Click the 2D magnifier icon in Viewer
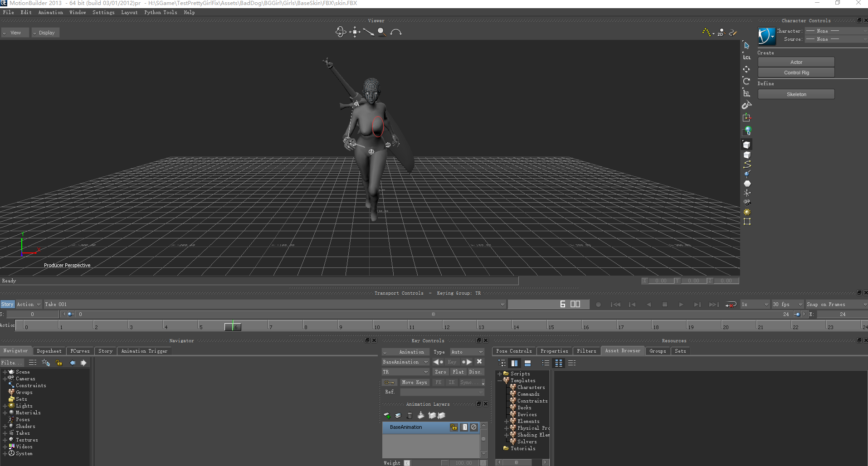The image size is (868, 466). pyautogui.click(x=721, y=32)
